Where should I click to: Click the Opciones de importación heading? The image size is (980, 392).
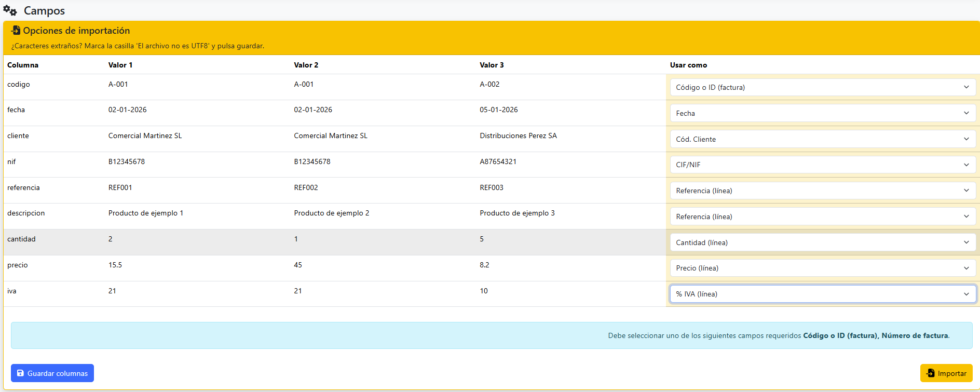coord(76,31)
